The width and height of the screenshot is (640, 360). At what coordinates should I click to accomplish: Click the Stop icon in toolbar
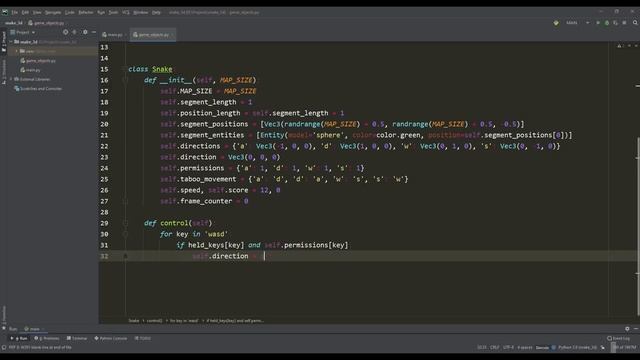click(624, 23)
